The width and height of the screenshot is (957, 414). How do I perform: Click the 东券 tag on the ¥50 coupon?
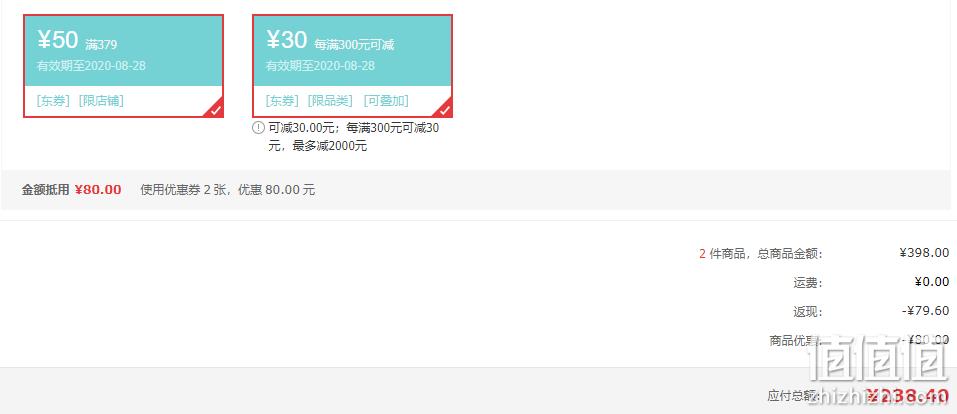53,101
